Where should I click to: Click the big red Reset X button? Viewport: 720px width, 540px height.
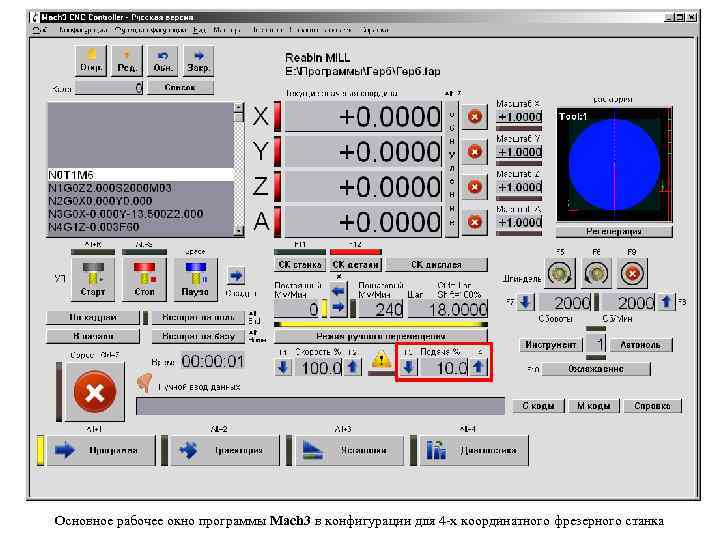[x=95, y=392]
